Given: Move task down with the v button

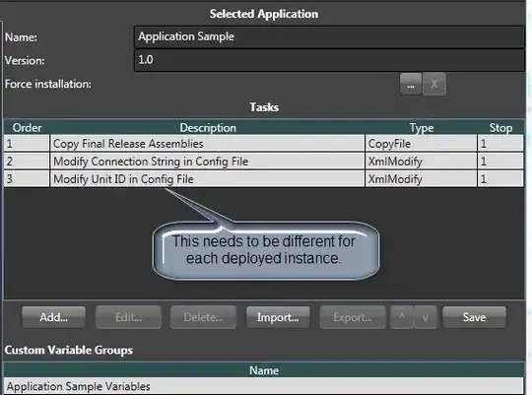Looking at the screenshot, I should pos(426,317).
